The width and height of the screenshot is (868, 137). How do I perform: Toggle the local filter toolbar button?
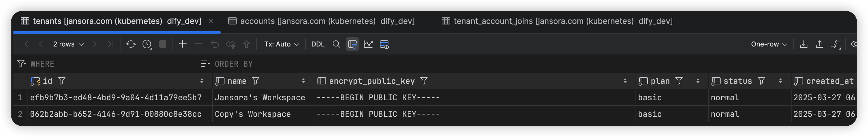[x=352, y=44]
